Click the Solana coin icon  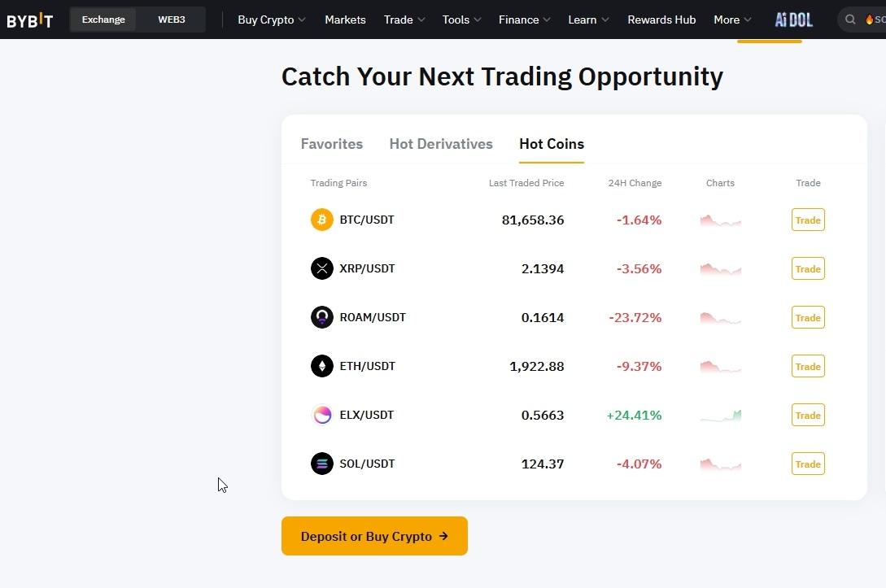coord(322,464)
